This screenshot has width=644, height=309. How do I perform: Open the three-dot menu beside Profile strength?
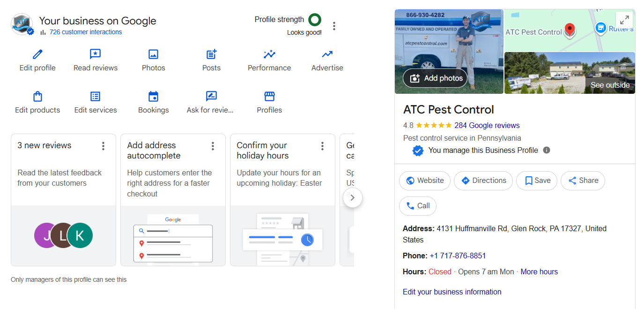click(334, 26)
